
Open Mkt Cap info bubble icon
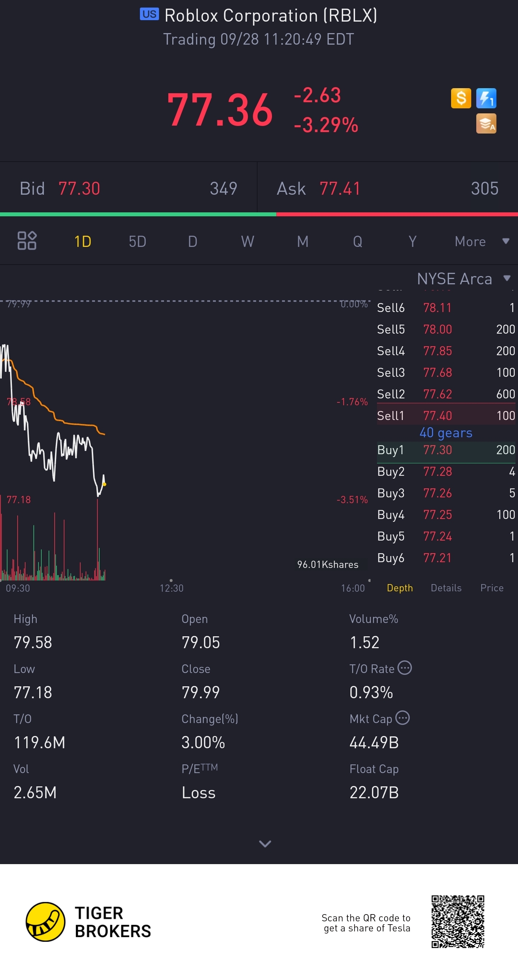click(x=403, y=718)
